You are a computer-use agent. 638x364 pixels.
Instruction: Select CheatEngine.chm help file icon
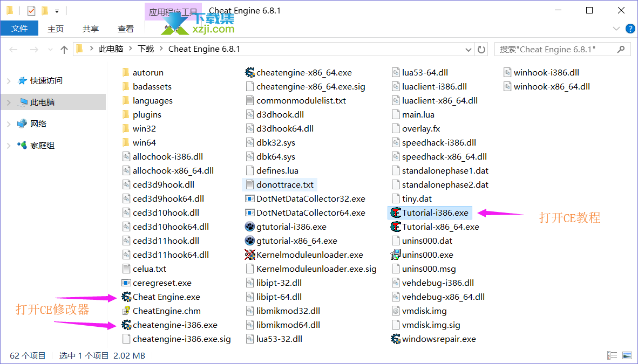(x=126, y=311)
